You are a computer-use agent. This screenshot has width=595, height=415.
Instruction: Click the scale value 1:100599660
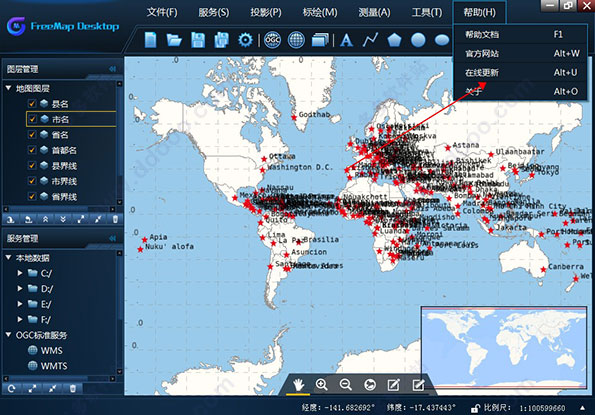point(542,408)
